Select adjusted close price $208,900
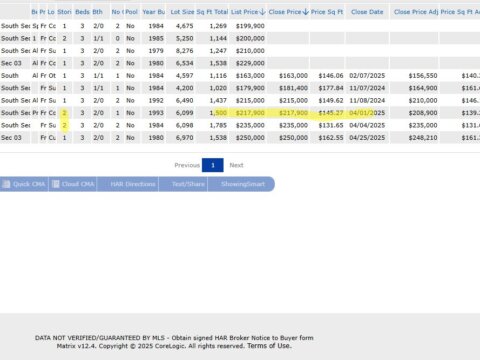This screenshot has height=360, width=480. 423,113
